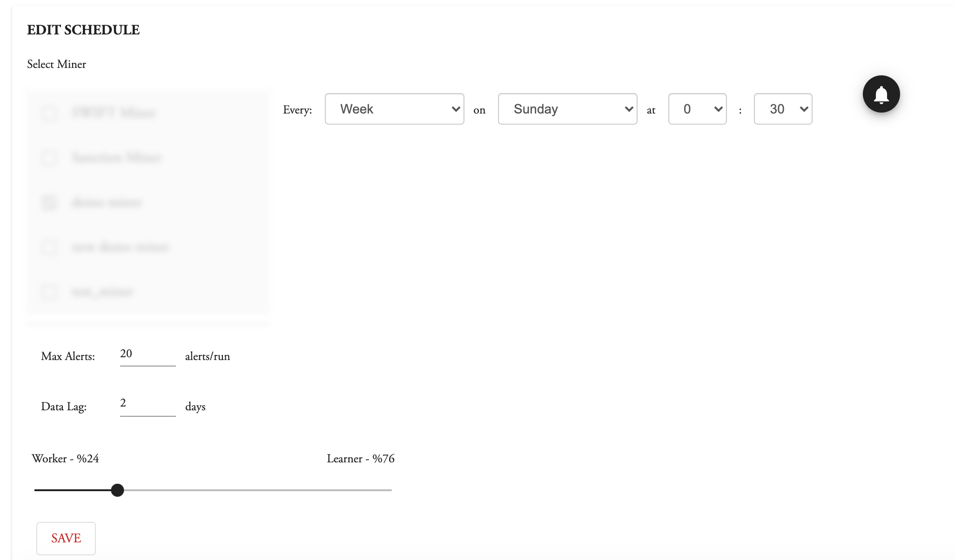Check the second miner checkbox, Sanction Miner
955x560 pixels.
click(x=50, y=158)
